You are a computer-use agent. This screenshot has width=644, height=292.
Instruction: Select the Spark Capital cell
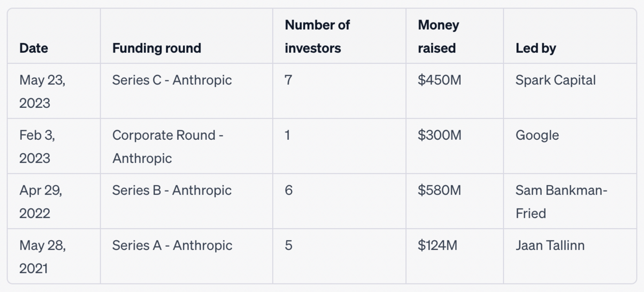[x=555, y=80]
